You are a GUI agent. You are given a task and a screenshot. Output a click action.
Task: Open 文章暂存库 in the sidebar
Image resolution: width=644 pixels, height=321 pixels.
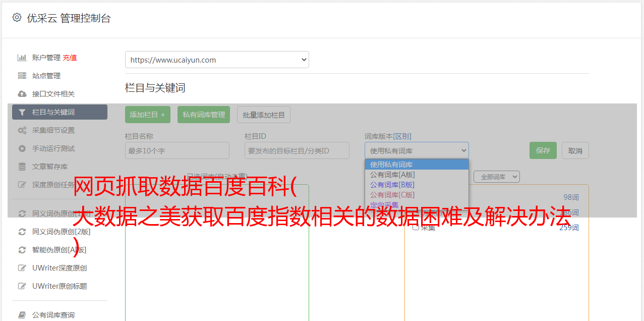coord(50,167)
